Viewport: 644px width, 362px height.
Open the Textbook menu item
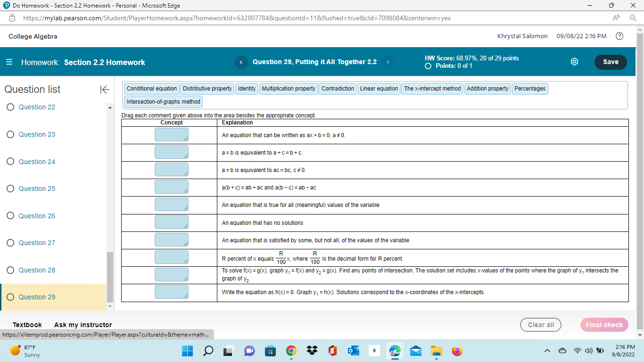point(27,325)
